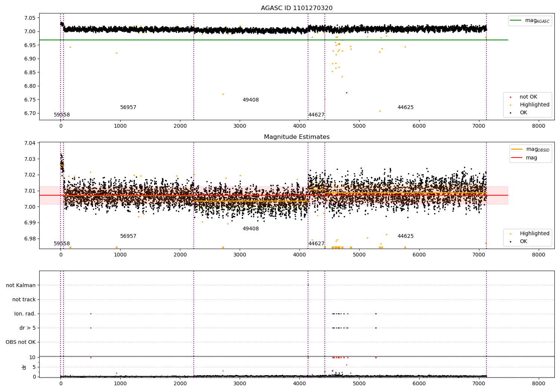560x392 pixels.
Task: Click 'OK' entry in the Magnitude Estimates legend
Action: [523, 242]
